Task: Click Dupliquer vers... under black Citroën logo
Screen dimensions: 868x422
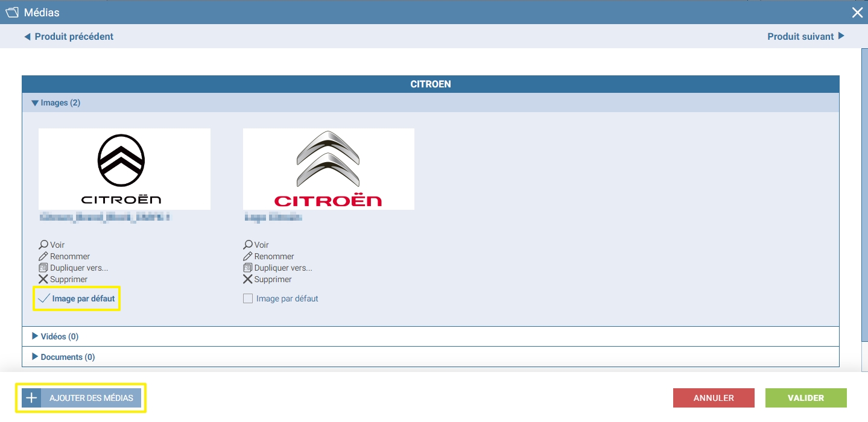Action: [x=79, y=268]
